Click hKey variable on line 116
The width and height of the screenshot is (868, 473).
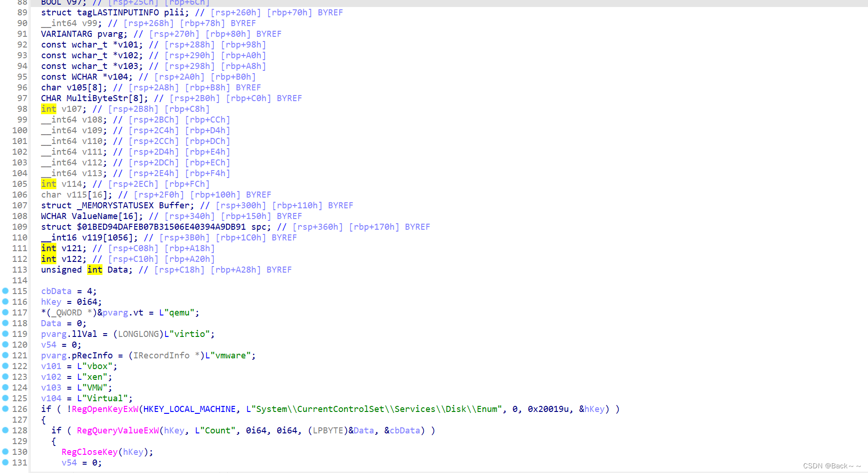click(x=51, y=302)
